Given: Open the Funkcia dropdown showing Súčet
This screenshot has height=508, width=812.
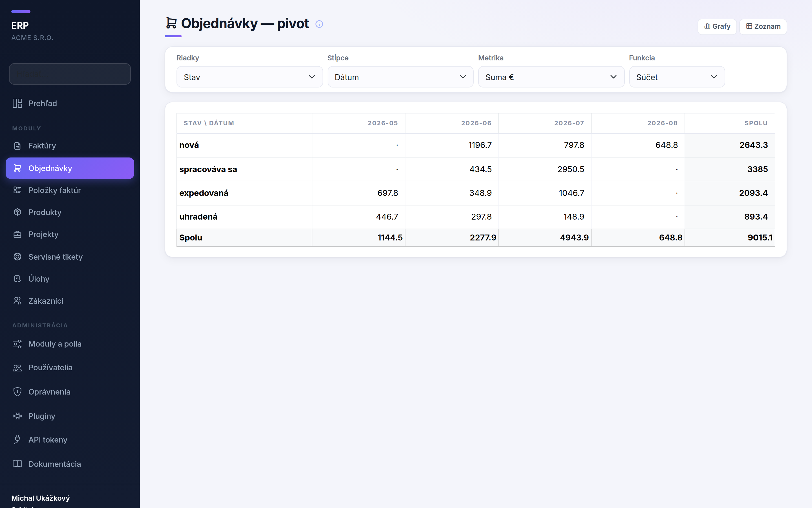Looking at the screenshot, I should point(677,77).
